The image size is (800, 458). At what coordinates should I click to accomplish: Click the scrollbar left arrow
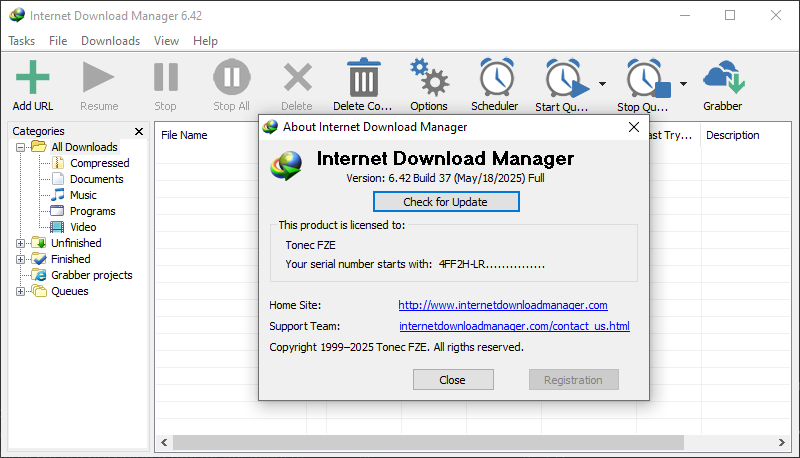164,443
